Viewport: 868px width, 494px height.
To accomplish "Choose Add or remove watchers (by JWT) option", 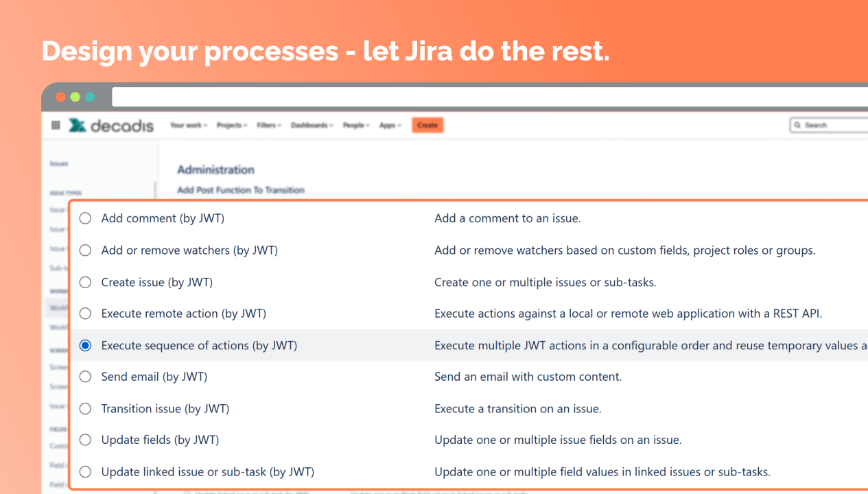I will (85, 250).
